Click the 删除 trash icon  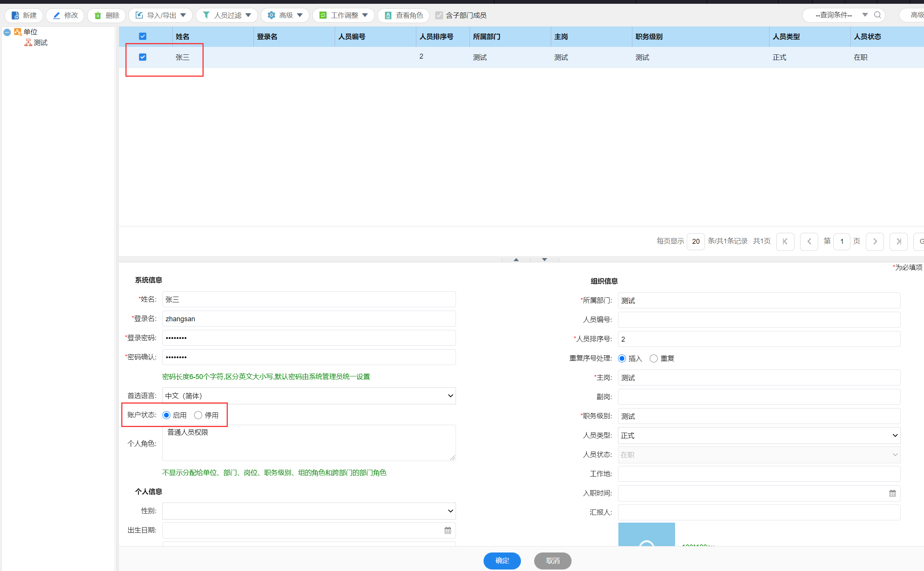tap(98, 15)
